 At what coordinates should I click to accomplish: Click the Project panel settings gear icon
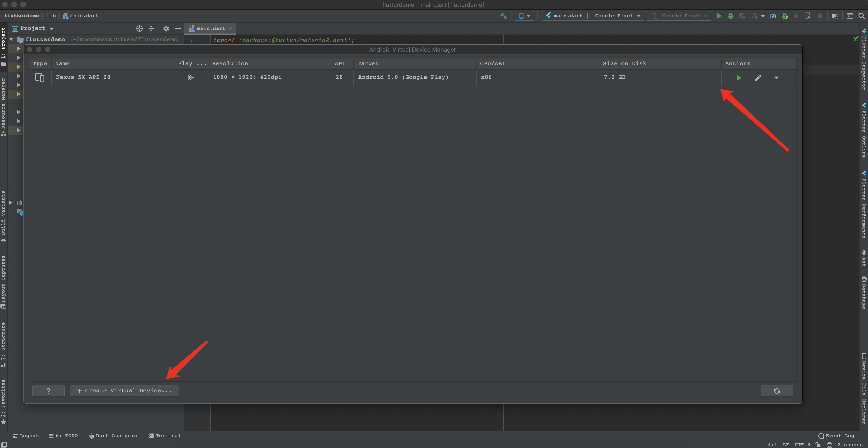166,29
